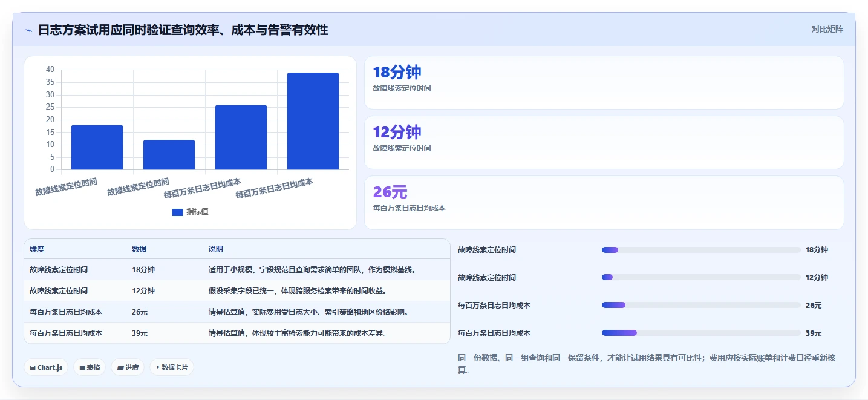The image size is (868, 400).
Task: Click the 指标值 legend text
Action: click(197, 212)
